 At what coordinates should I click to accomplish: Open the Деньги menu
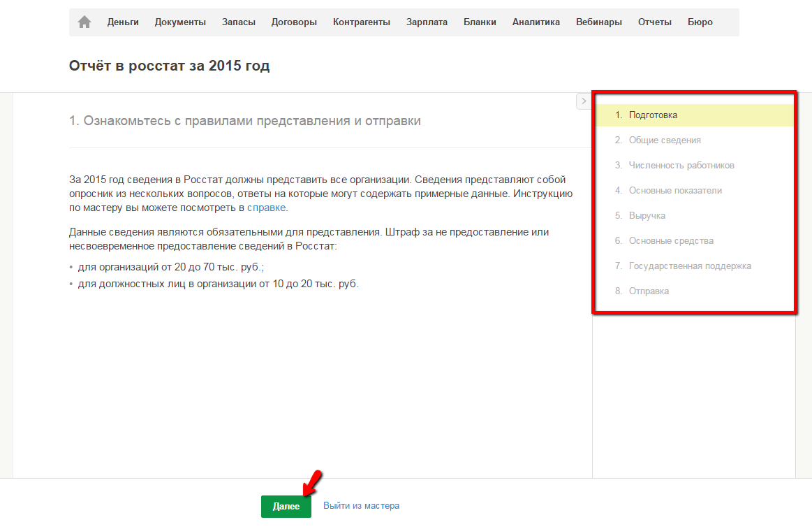point(123,22)
